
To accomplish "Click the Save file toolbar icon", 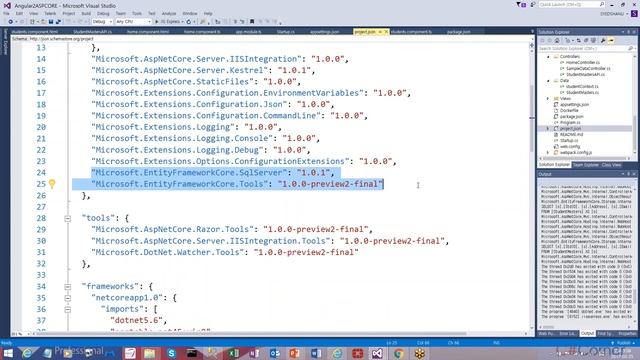I will tap(51, 22).
